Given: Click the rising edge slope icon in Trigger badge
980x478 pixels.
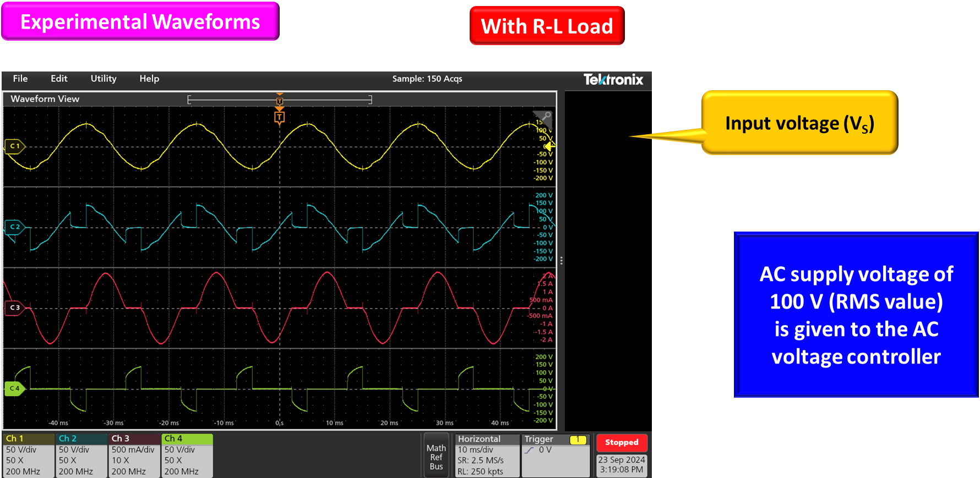Looking at the screenshot, I should pyautogui.click(x=530, y=450).
